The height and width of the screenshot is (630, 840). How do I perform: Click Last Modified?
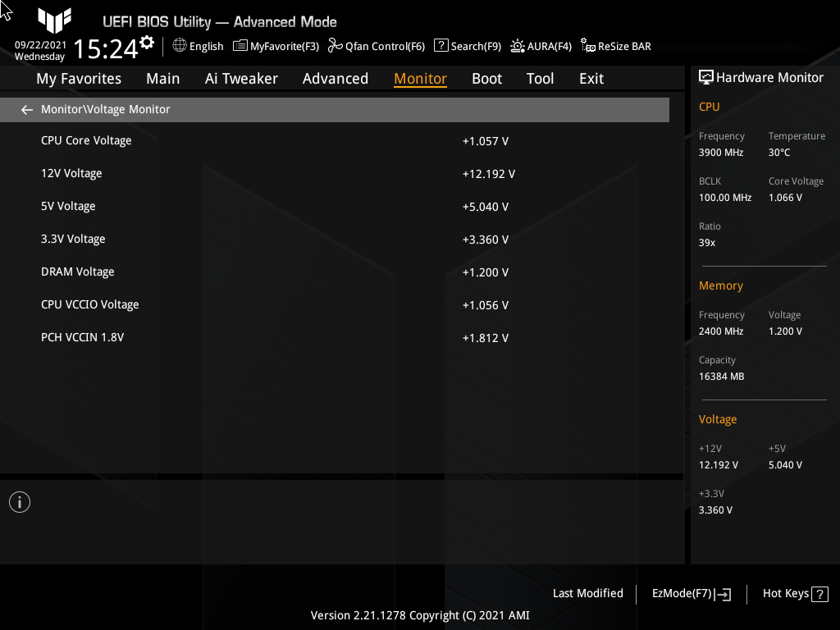587,594
